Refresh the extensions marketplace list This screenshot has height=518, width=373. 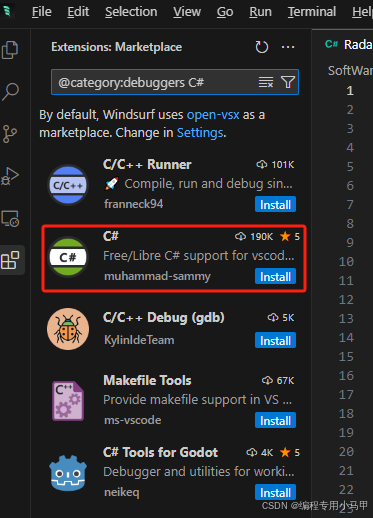coord(262,47)
